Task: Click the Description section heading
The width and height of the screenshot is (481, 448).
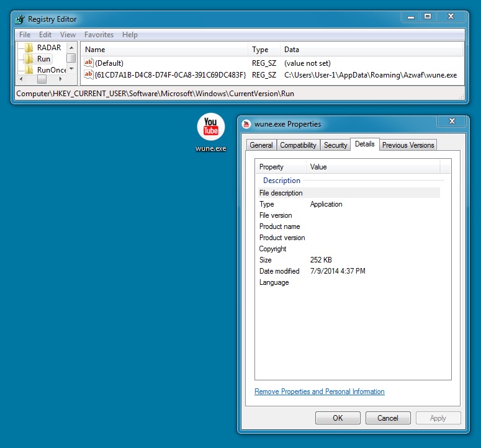Action: click(x=282, y=181)
